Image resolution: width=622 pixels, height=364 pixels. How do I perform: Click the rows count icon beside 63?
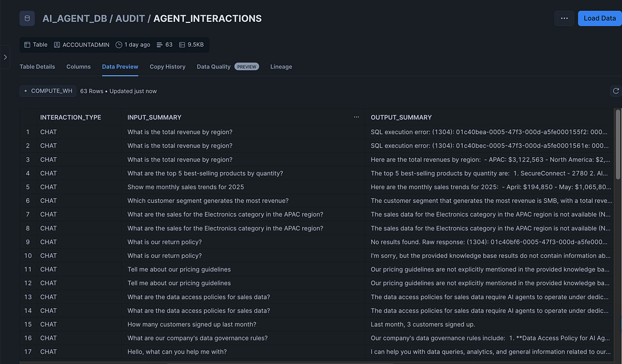click(160, 45)
